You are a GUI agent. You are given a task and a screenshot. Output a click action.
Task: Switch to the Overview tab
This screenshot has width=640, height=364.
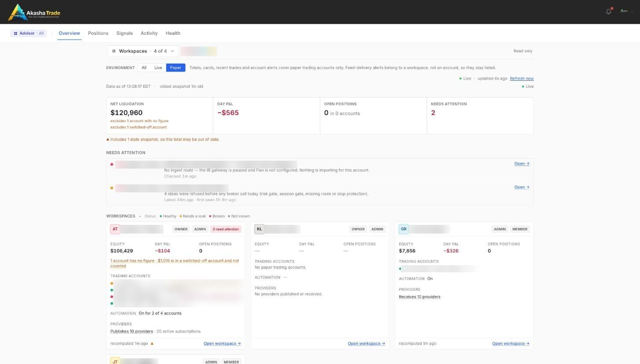point(69,33)
